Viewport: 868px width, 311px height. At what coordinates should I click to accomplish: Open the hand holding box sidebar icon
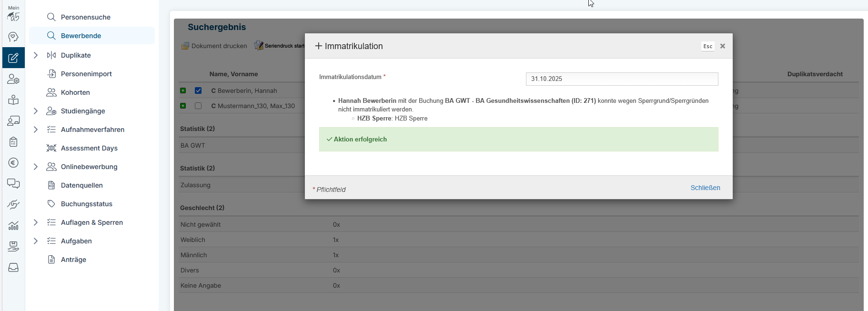pyautogui.click(x=13, y=247)
